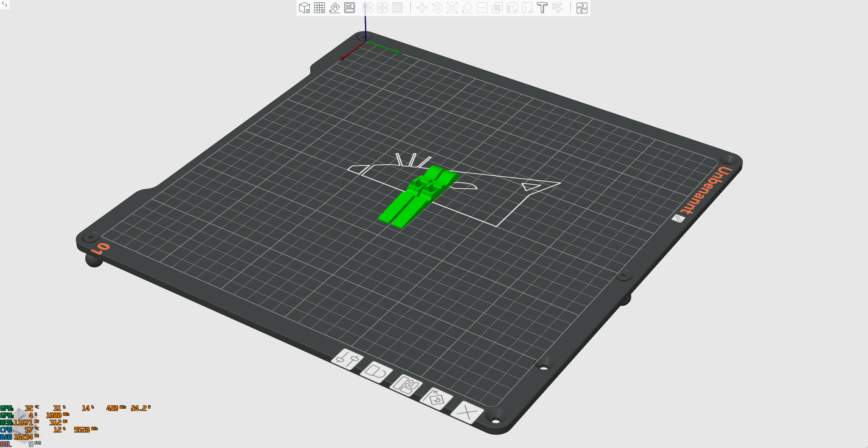Click the Add model cube icon
The height and width of the screenshot is (448, 868).
(304, 8)
